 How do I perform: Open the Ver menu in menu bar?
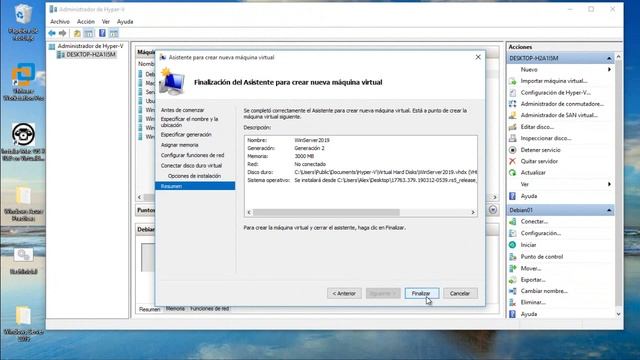(106, 22)
